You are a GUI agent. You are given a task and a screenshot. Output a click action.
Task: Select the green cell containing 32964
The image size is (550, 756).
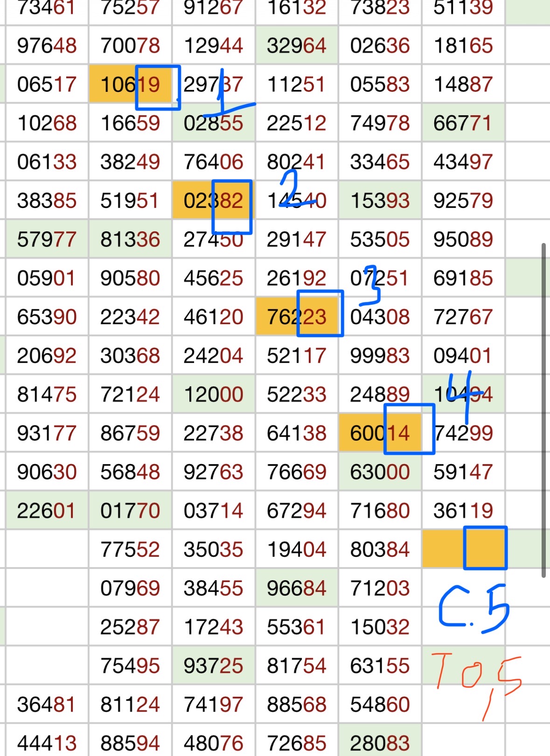(297, 45)
